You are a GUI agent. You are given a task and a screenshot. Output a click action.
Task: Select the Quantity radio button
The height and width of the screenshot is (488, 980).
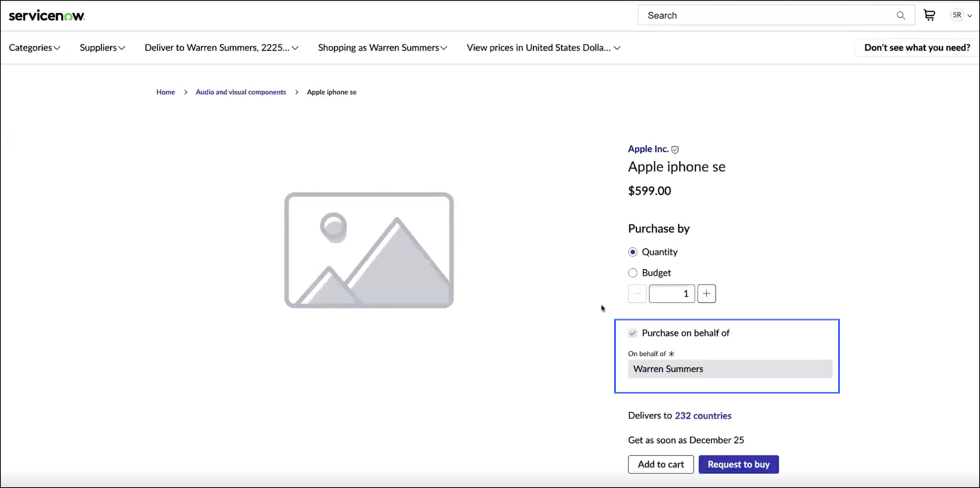coord(633,252)
